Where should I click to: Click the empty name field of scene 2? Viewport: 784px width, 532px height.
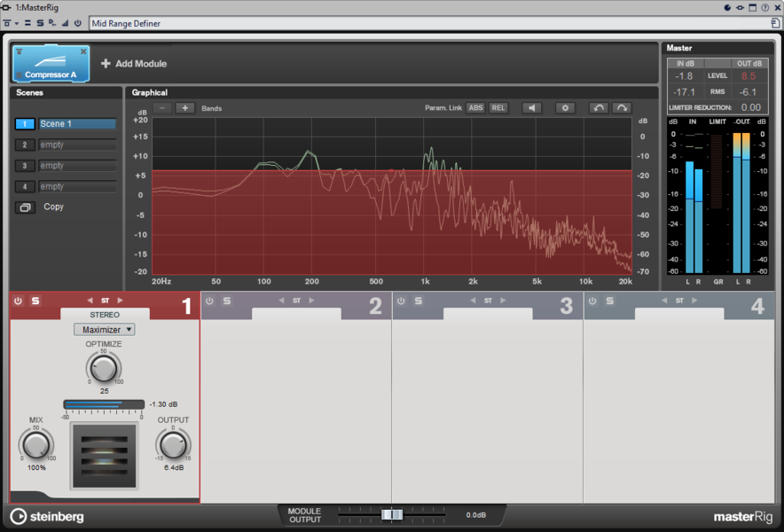(x=77, y=145)
